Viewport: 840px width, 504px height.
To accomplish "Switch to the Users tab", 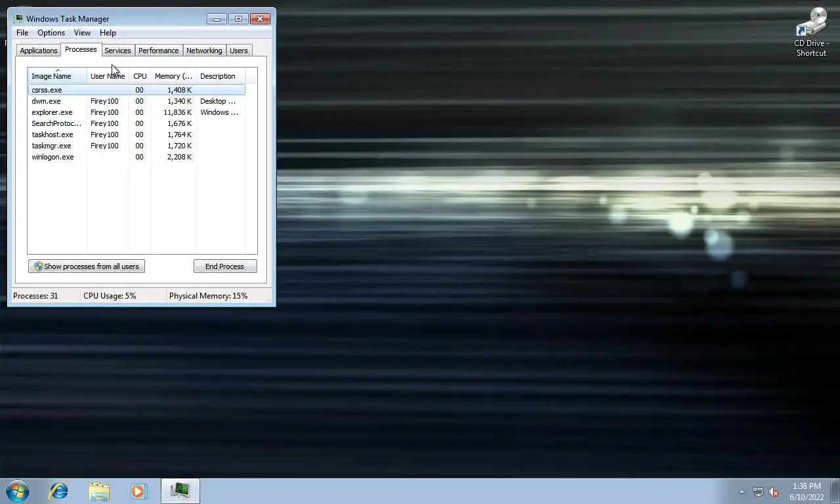I will tap(239, 51).
